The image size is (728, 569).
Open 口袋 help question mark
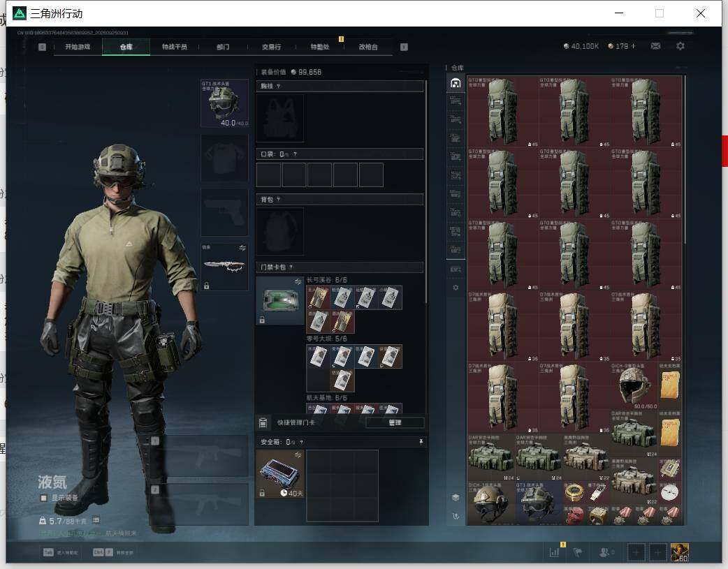(295, 154)
